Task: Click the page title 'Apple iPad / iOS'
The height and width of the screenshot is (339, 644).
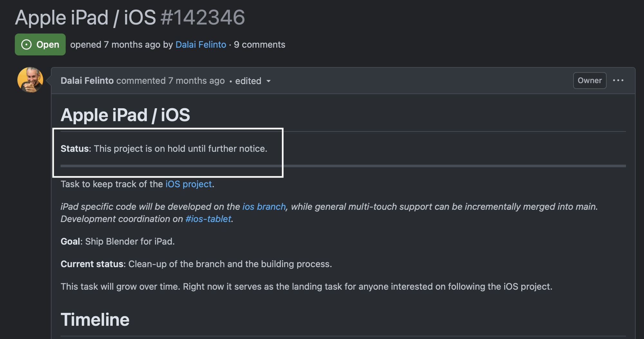Action: [85, 17]
